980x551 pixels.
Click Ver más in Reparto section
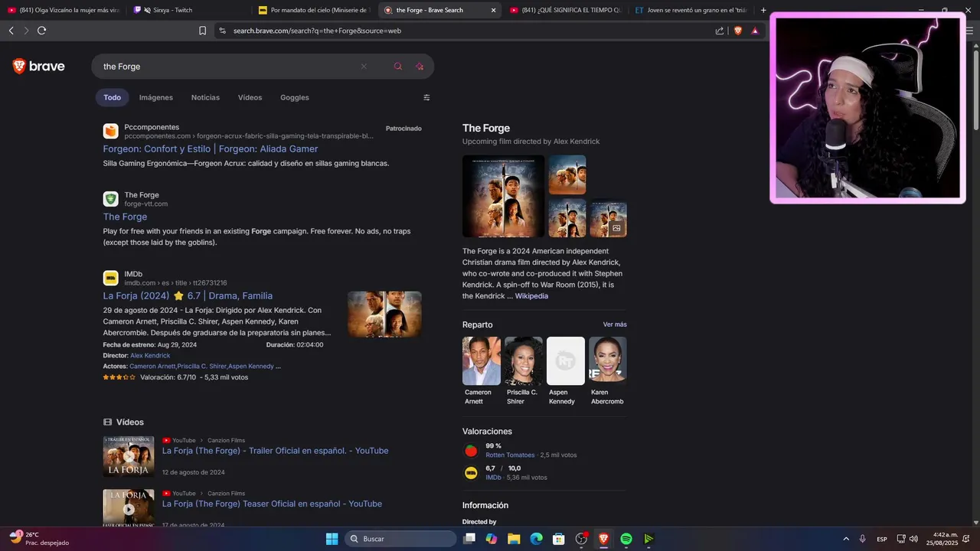pos(615,324)
